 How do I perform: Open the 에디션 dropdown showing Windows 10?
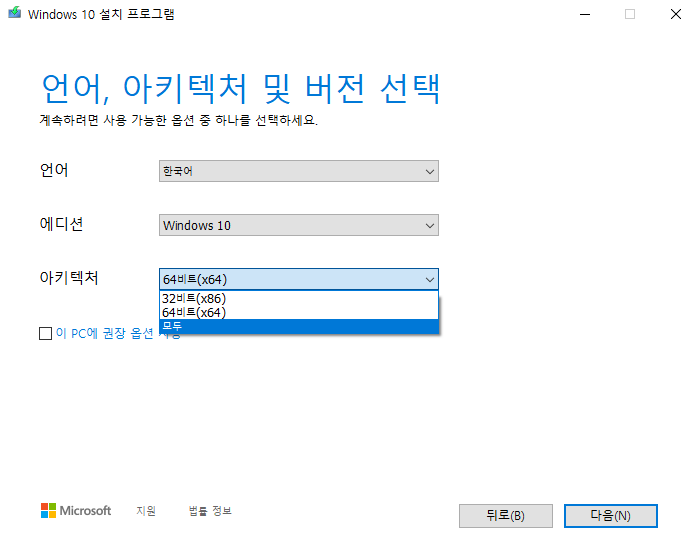click(299, 225)
